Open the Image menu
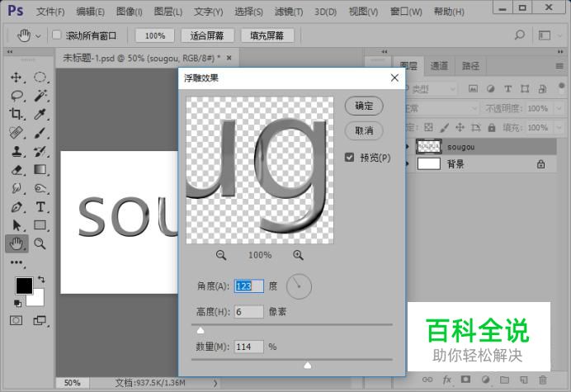This screenshot has width=571, height=392. pos(130,12)
